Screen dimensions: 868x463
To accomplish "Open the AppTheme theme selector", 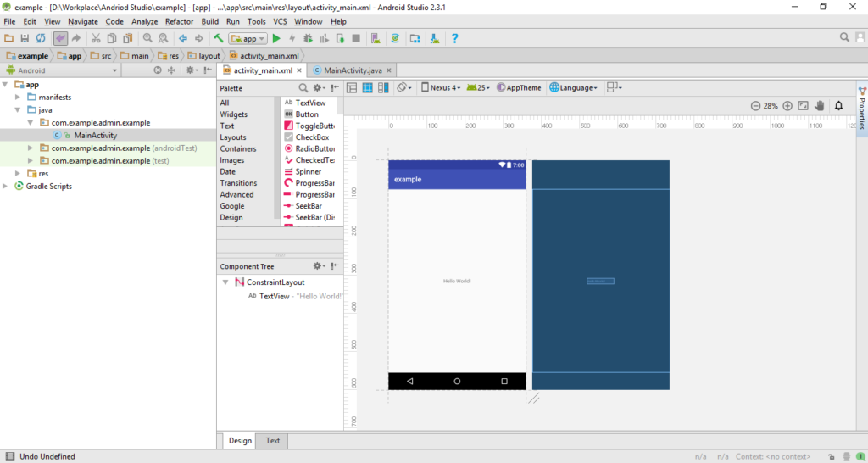I will [520, 87].
